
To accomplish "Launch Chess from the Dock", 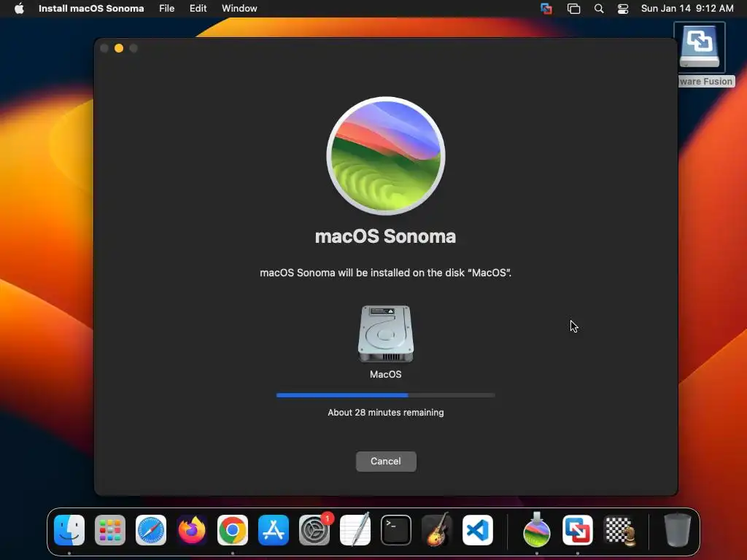I will coord(619,530).
